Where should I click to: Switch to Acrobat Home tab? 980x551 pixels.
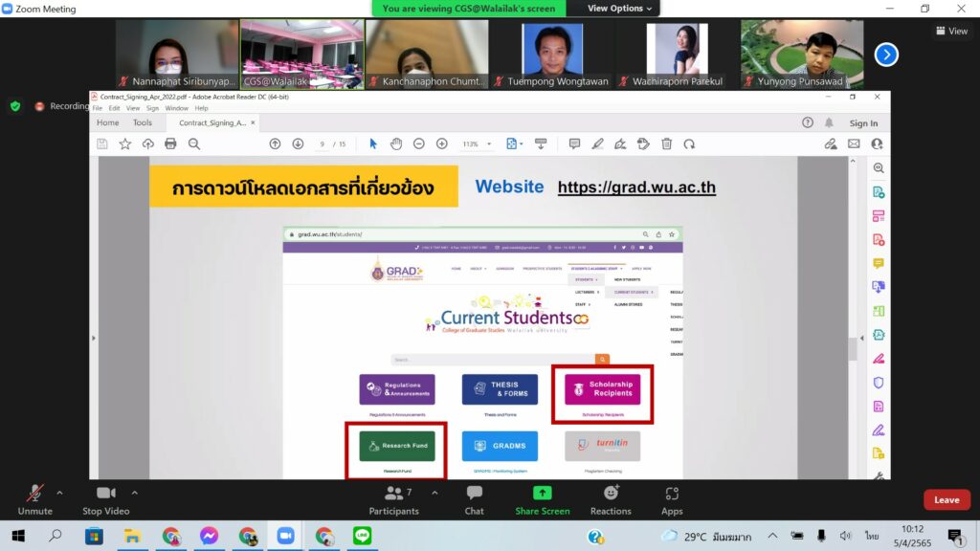click(x=107, y=122)
